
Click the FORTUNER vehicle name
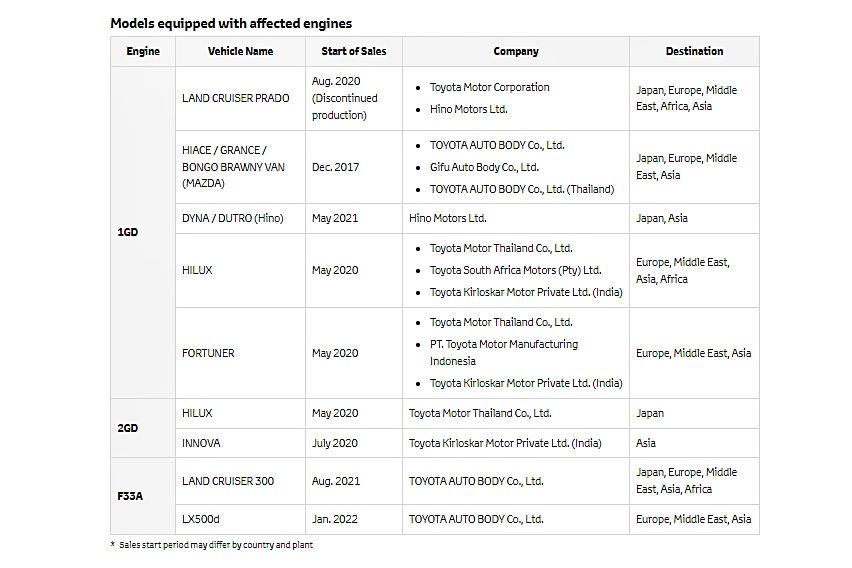[x=209, y=353]
